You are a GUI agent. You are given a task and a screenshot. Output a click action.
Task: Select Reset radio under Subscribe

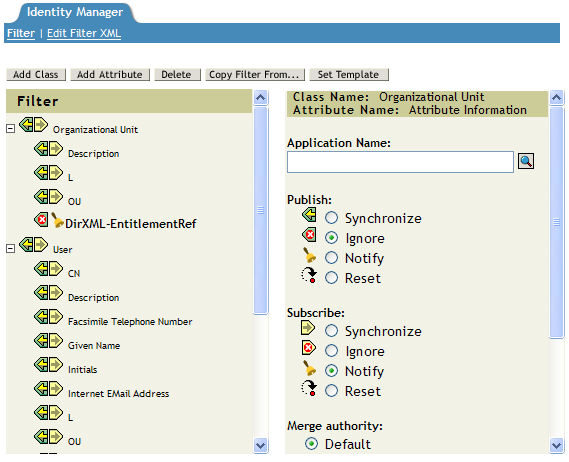pyautogui.click(x=331, y=391)
